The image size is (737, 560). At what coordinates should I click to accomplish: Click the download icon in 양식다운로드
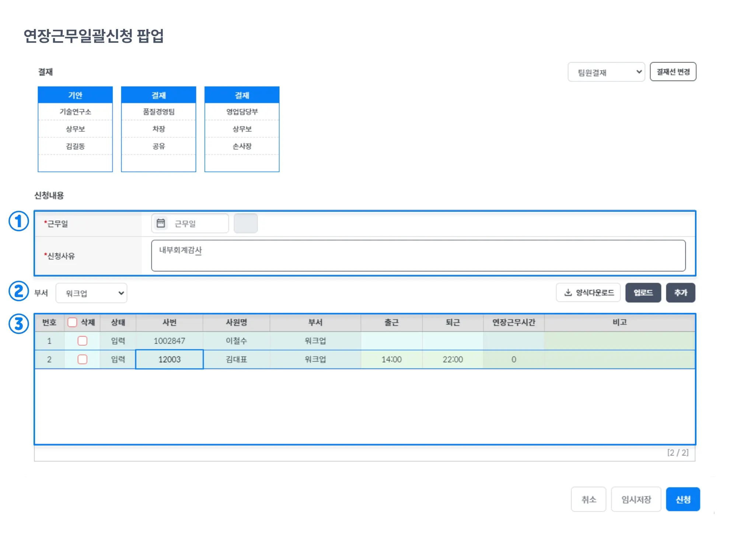click(568, 293)
